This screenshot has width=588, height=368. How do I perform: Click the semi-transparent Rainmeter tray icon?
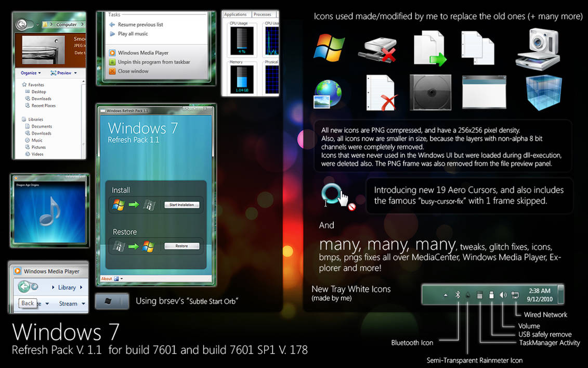click(468, 295)
